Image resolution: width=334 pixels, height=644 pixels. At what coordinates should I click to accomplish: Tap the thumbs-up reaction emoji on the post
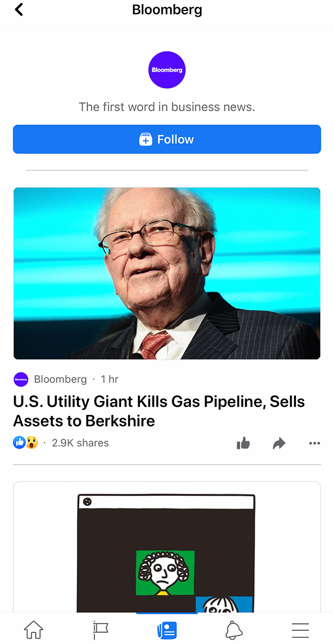click(x=19, y=442)
